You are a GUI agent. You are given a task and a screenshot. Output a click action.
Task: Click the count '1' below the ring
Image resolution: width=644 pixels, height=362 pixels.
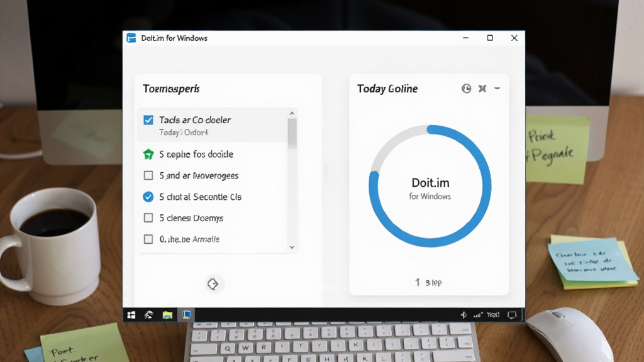coord(418,282)
